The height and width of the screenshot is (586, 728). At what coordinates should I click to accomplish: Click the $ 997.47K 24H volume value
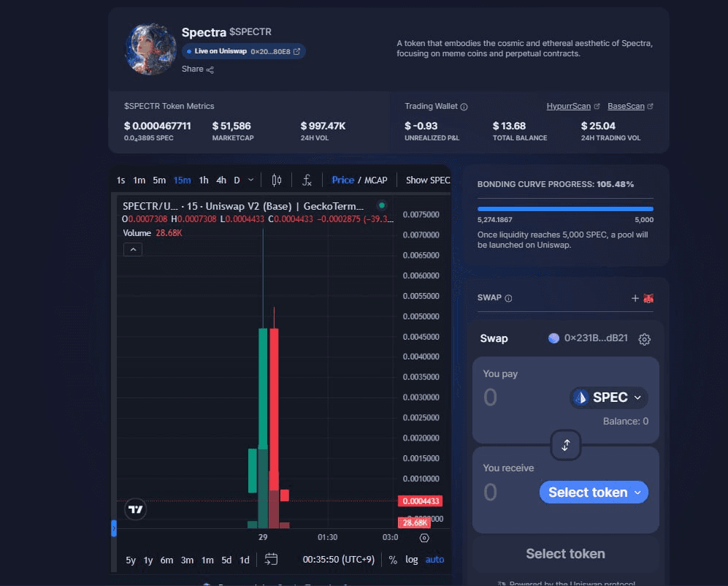[x=323, y=126]
